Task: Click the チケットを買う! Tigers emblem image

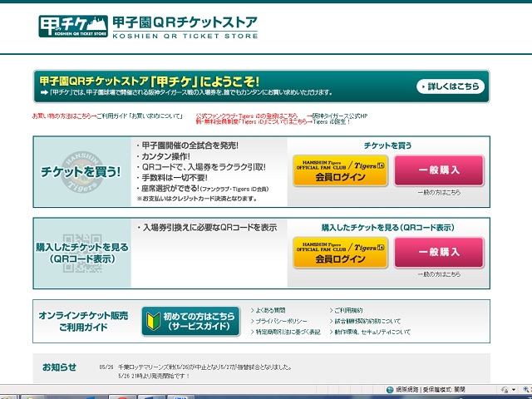Action: pyautogui.click(x=81, y=172)
